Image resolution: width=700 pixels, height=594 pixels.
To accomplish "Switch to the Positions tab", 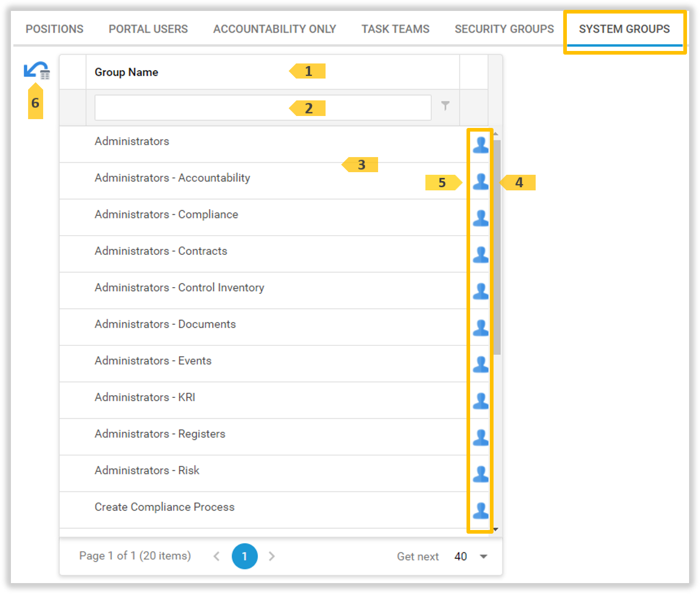I will tap(55, 29).
